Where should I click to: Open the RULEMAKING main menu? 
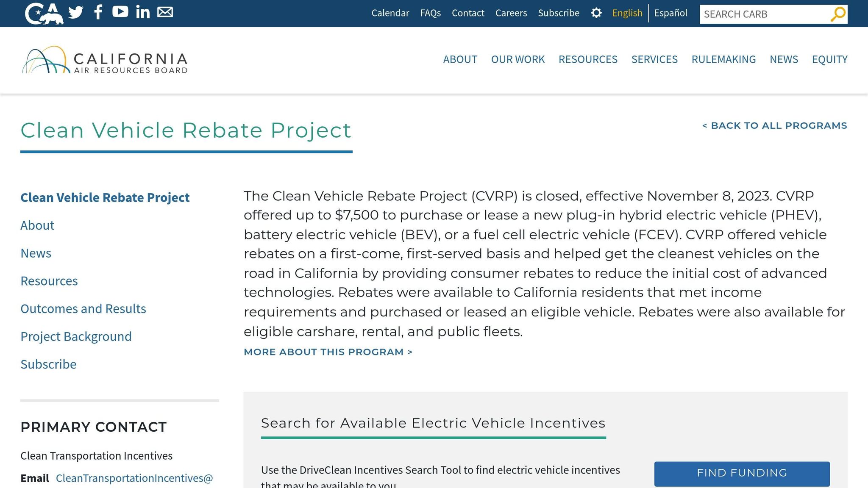pyautogui.click(x=723, y=59)
